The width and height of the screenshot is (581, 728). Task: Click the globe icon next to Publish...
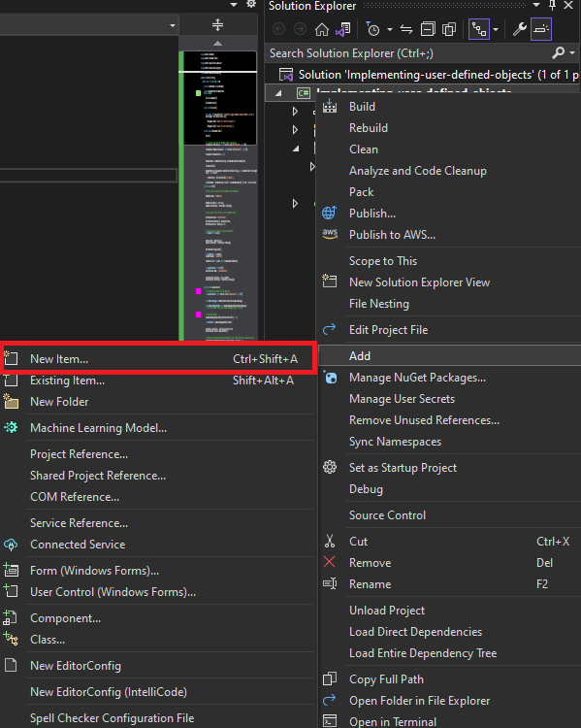pyautogui.click(x=330, y=214)
